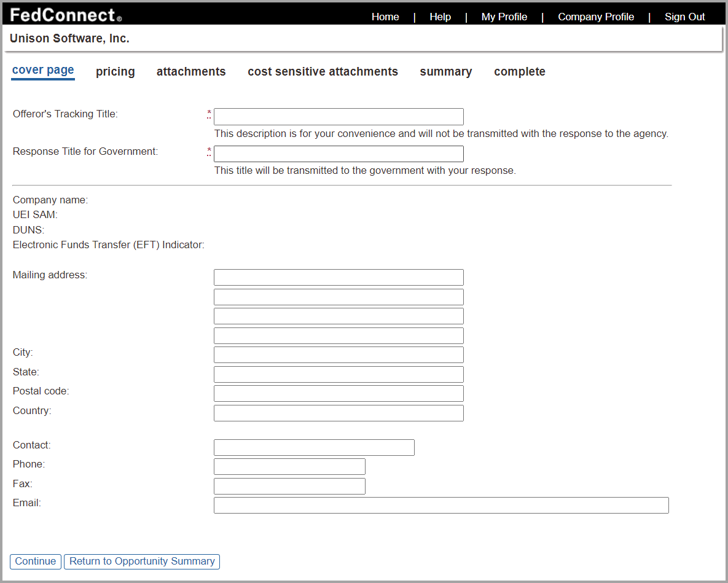
Task: Click the Phone input box
Action: point(289,467)
